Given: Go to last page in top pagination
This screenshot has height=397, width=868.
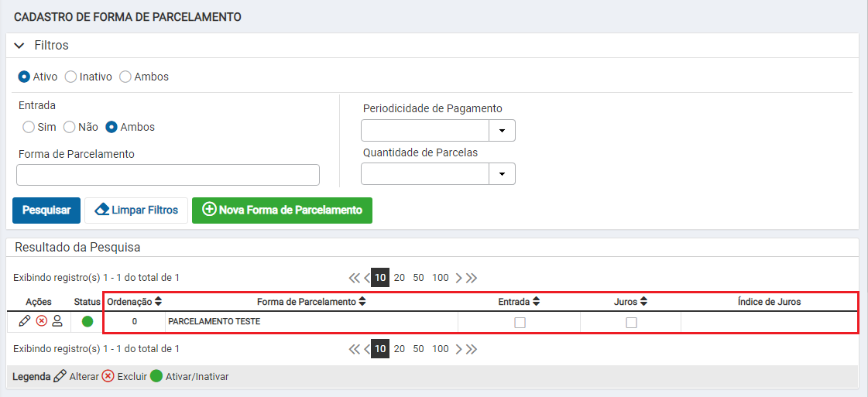Looking at the screenshot, I should click(x=471, y=278).
